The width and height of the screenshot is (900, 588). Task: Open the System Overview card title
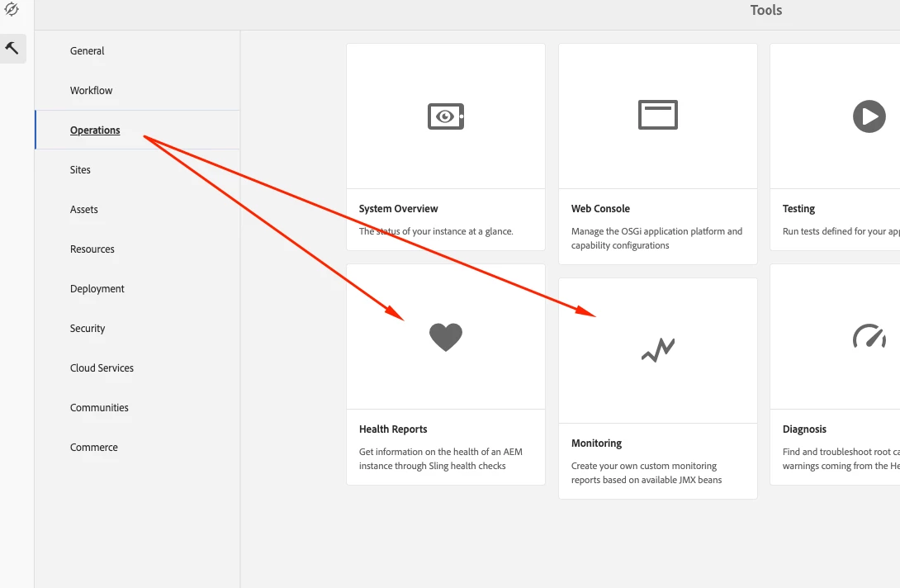398,208
